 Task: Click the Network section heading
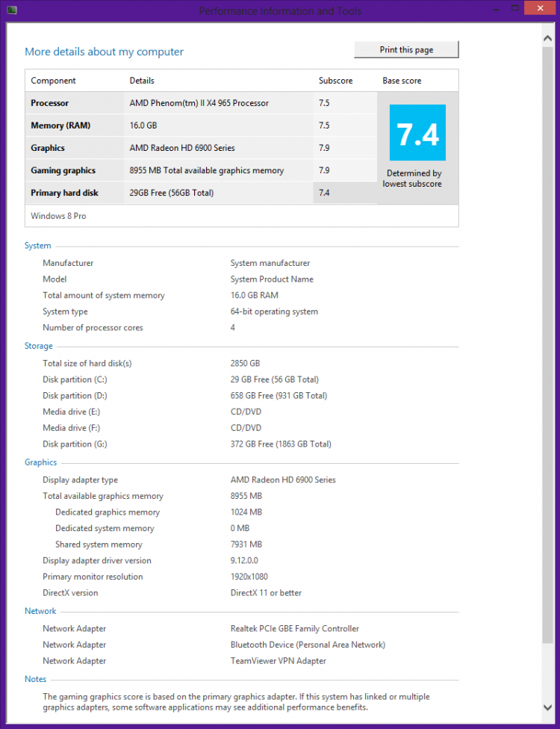(40, 611)
